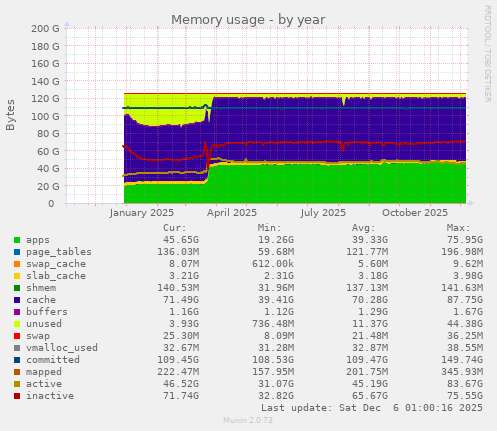Click the olive active legend swatch
Viewport: 497px width, 431px height.
click(17, 384)
